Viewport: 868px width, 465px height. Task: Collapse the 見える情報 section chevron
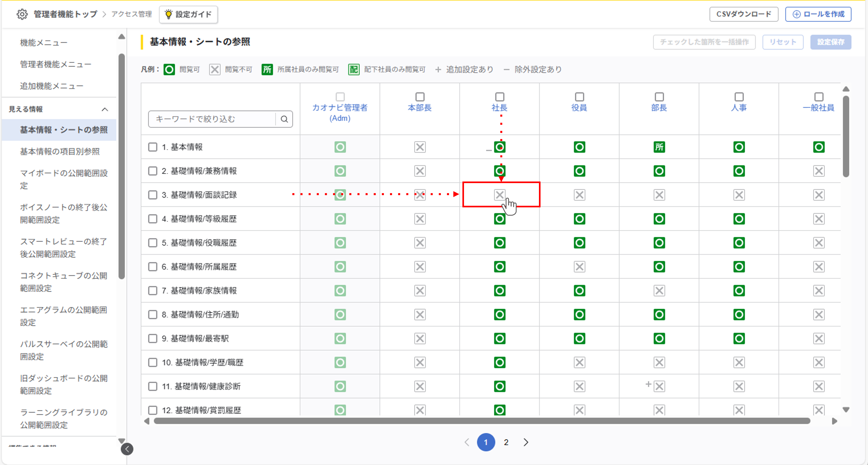tap(105, 109)
